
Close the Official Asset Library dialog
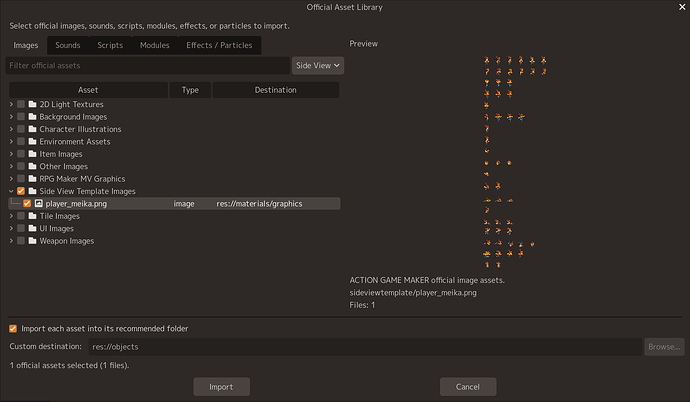point(682,7)
